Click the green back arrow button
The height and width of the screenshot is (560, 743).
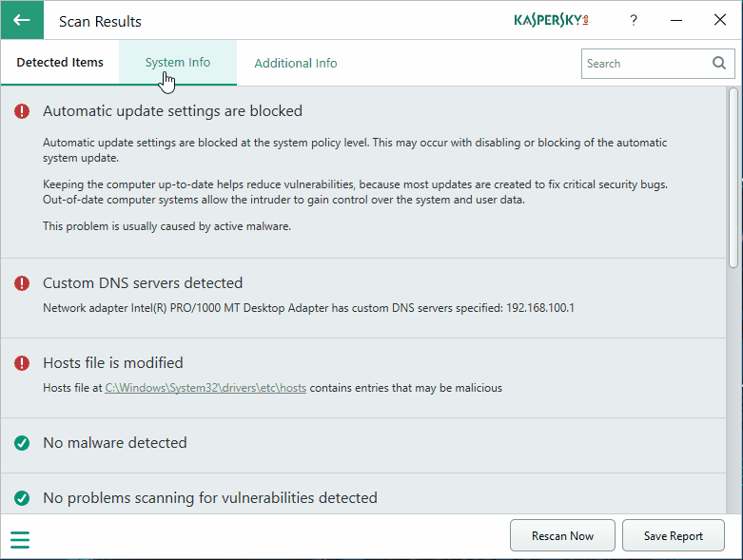pos(22,20)
